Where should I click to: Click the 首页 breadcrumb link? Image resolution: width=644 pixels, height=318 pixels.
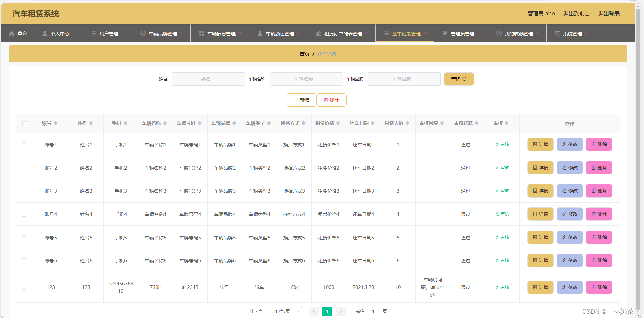click(x=305, y=54)
